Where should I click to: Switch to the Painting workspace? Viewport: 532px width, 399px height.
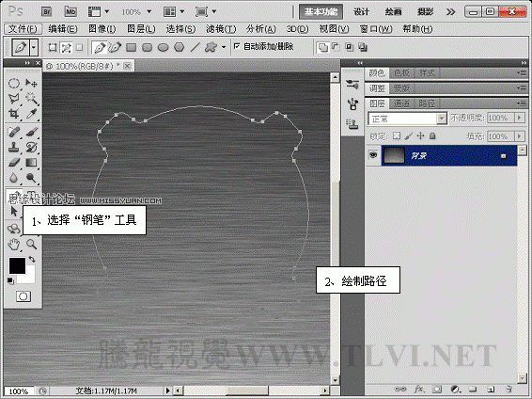tap(393, 12)
